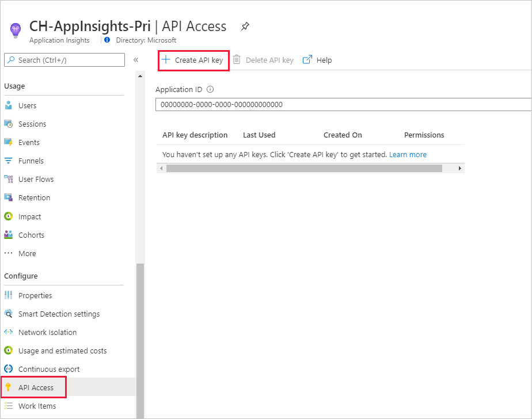Click the Help external link icon

point(307,60)
